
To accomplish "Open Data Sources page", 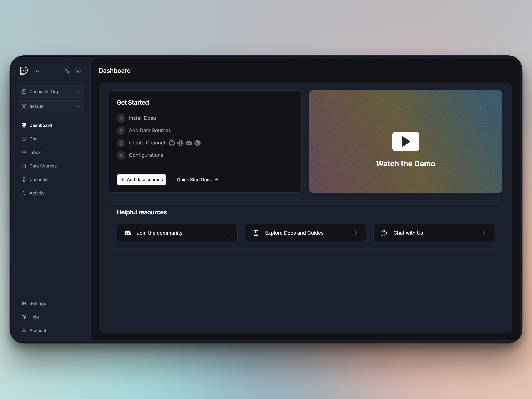I will click(x=43, y=166).
